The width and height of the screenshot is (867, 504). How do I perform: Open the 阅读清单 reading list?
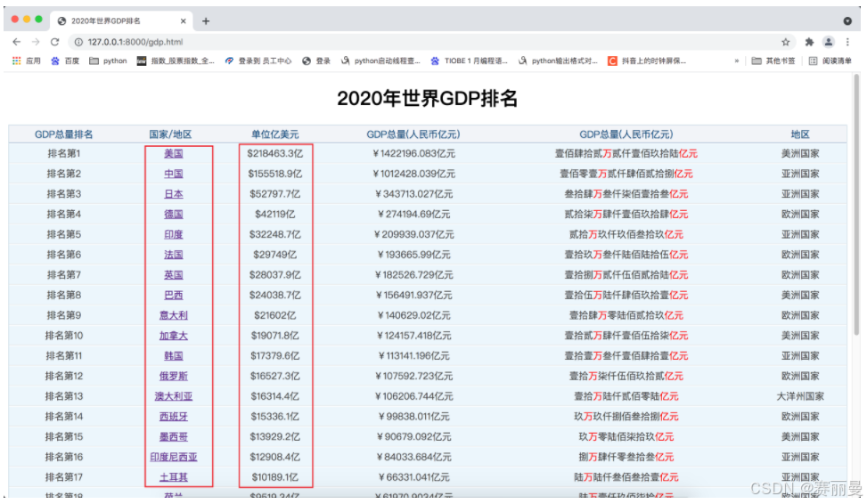coord(830,61)
